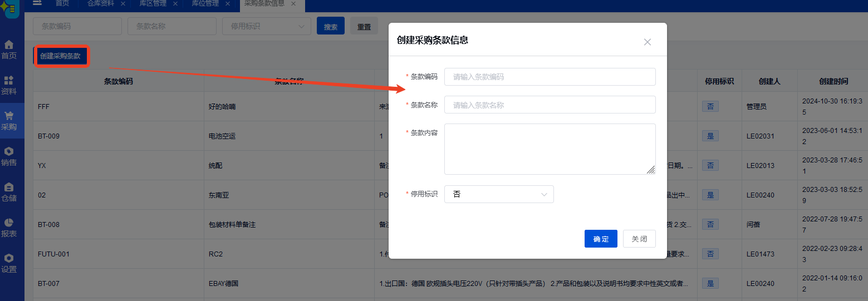Focus the 条款名称 input field in dialog
Screen dimensions: 868x301
pos(550,105)
